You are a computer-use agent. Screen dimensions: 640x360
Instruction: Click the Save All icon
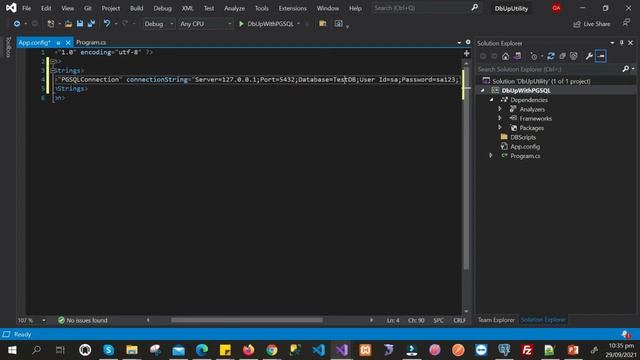[91, 24]
